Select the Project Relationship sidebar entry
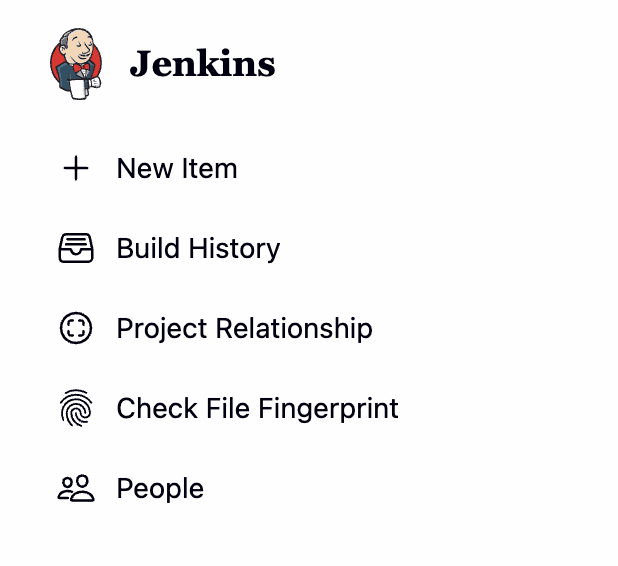Image resolution: width=618 pixels, height=566 pixels. point(244,329)
